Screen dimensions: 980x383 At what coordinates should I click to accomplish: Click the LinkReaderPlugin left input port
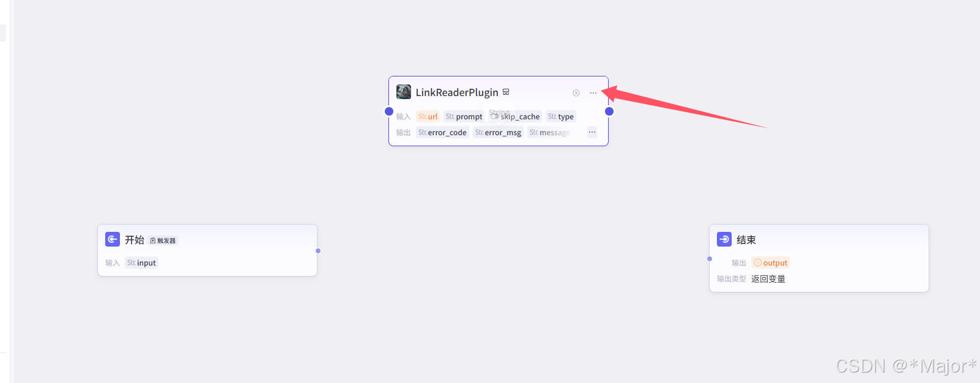389,111
